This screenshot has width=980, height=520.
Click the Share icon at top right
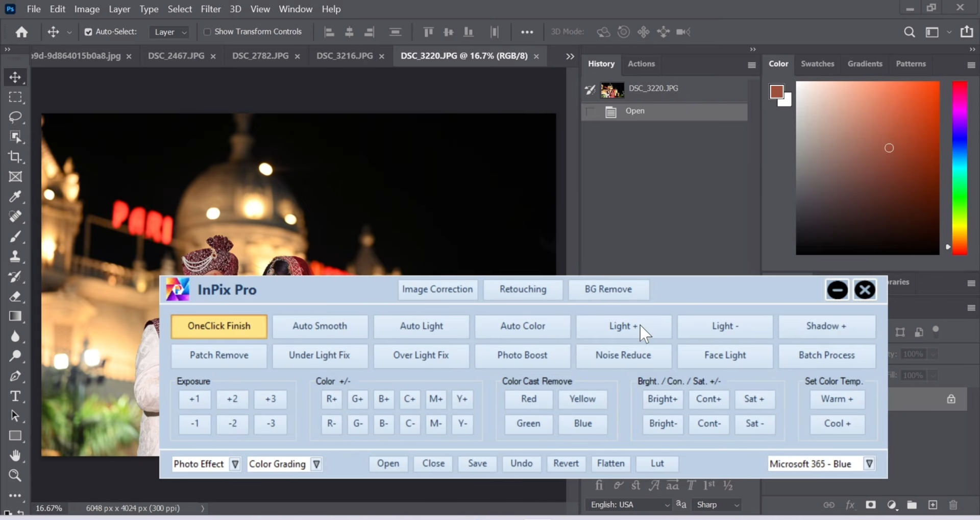click(x=967, y=32)
